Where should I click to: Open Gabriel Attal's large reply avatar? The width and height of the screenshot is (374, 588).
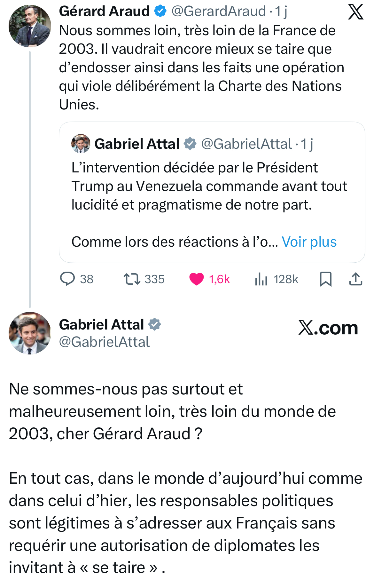point(30,333)
